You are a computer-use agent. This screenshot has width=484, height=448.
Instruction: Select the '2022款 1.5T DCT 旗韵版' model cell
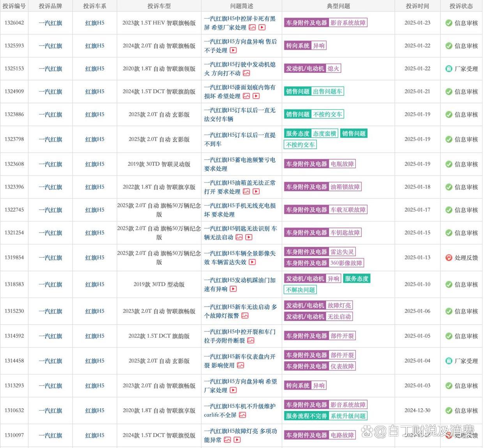(159, 336)
